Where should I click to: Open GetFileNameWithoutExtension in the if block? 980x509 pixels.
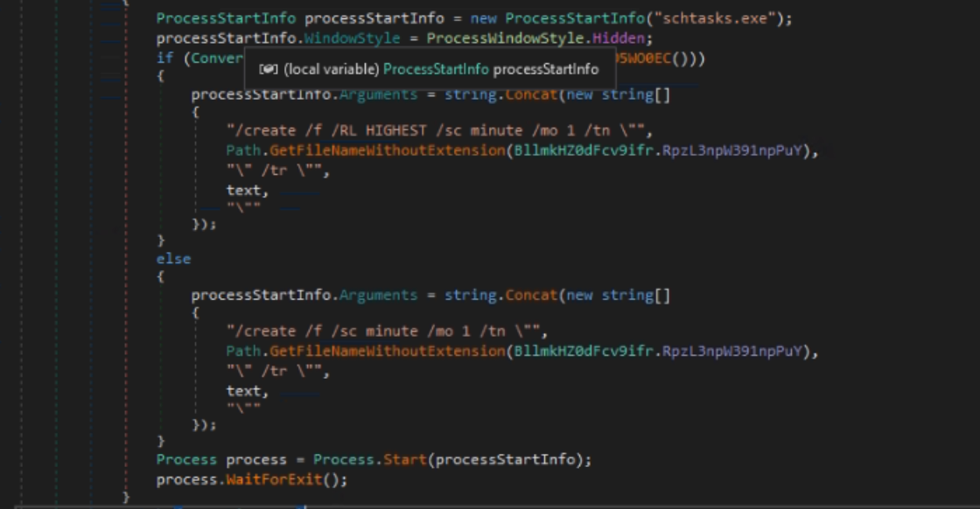[383, 151]
